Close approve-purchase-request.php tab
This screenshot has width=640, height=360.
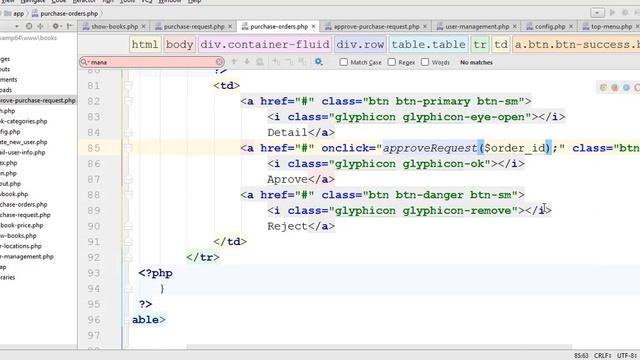pos(425,26)
